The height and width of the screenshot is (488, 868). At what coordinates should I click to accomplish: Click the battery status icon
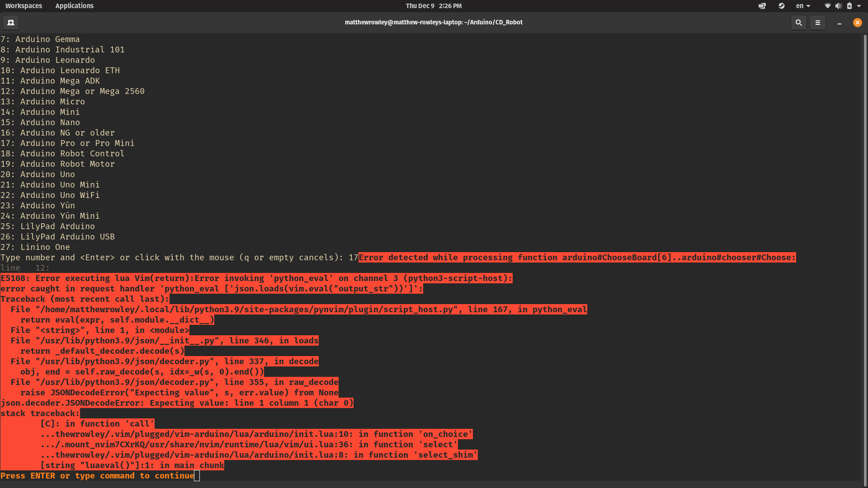click(x=850, y=6)
